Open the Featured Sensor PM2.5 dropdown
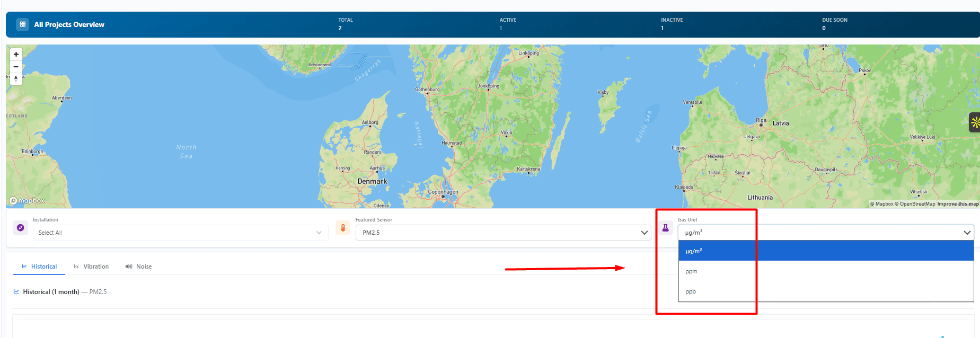 click(x=503, y=233)
